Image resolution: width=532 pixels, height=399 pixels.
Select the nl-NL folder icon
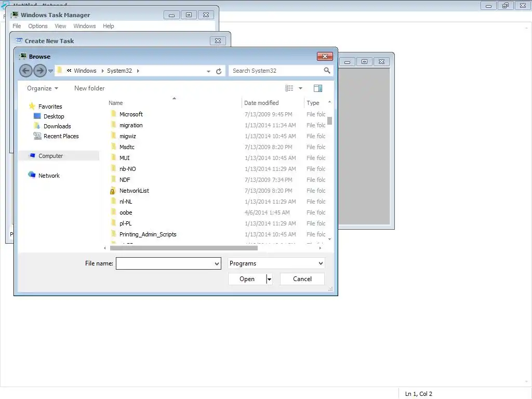(x=113, y=202)
